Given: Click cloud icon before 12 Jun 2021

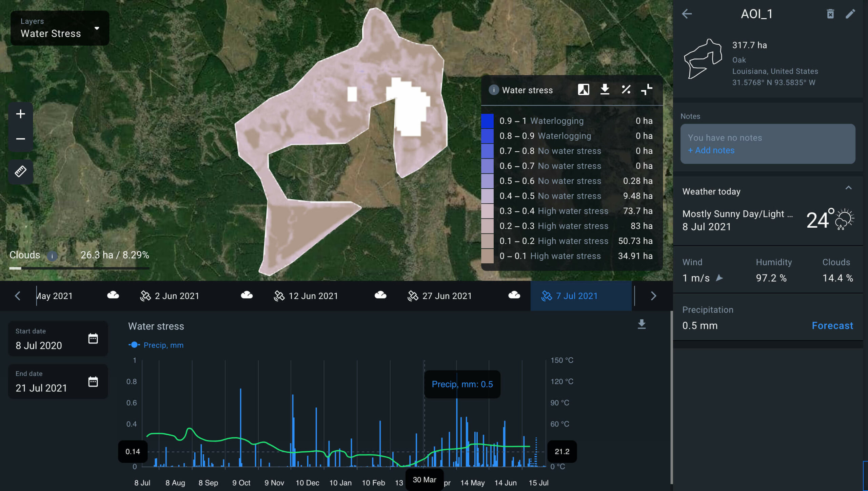Looking at the screenshot, I should pos(246,295).
